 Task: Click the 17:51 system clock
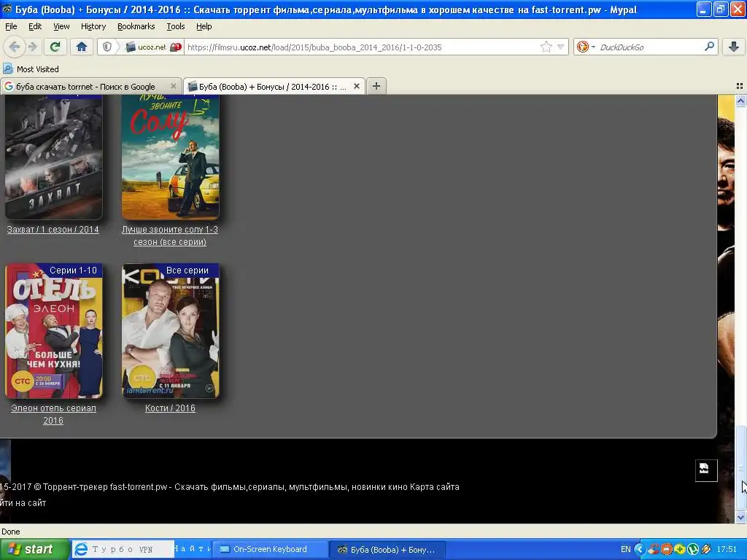tap(727, 549)
